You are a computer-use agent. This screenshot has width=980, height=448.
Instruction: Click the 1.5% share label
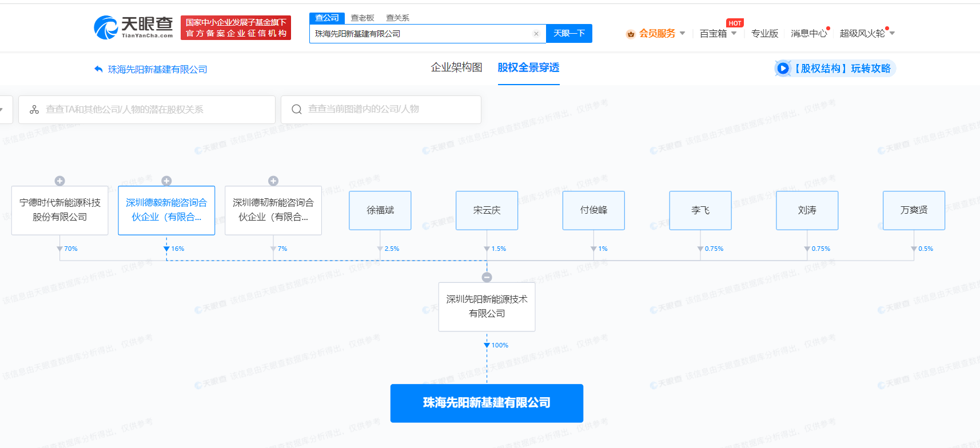(499, 249)
